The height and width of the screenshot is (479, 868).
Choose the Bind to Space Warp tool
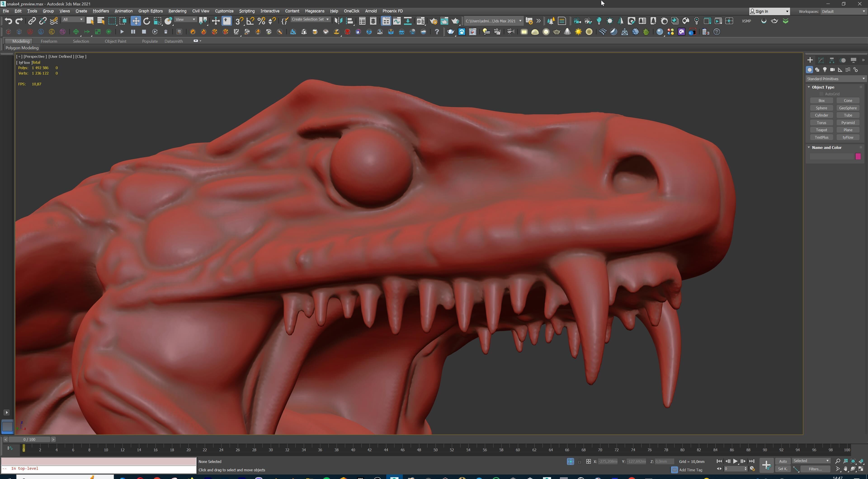click(x=54, y=21)
